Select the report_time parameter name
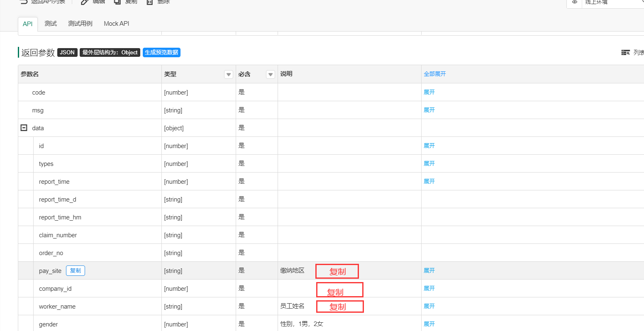Viewport: 644px width, 331px height. pyautogui.click(x=54, y=182)
